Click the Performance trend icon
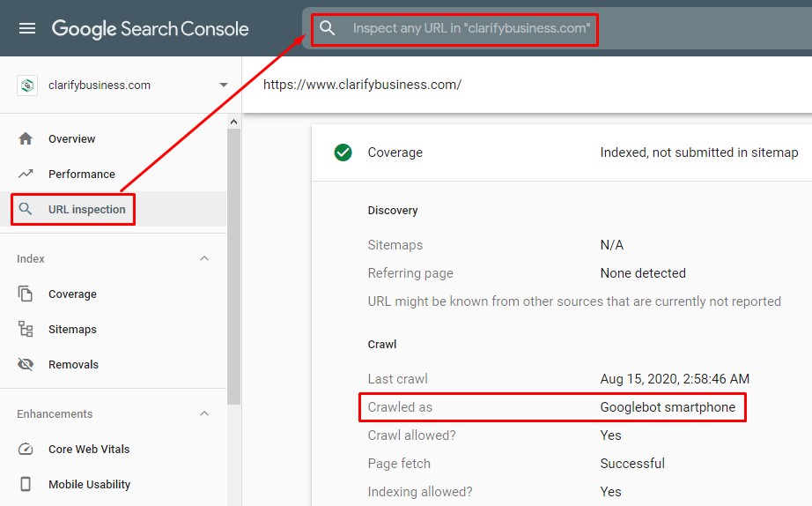The image size is (812, 506). click(x=26, y=174)
